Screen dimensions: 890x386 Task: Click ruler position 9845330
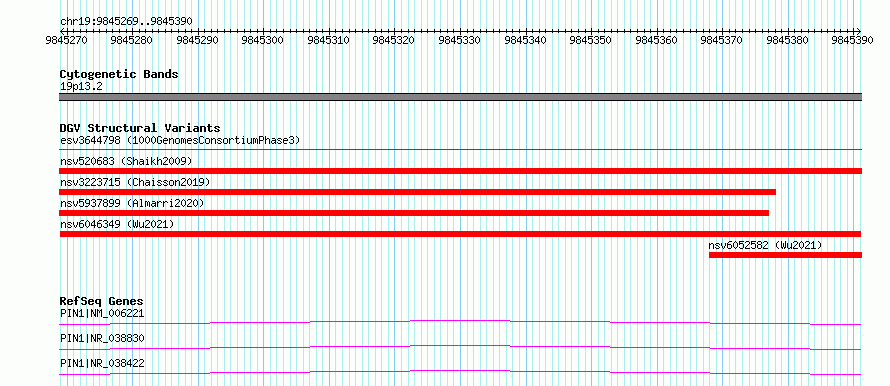pyautogui.click(x=460, y=40)
